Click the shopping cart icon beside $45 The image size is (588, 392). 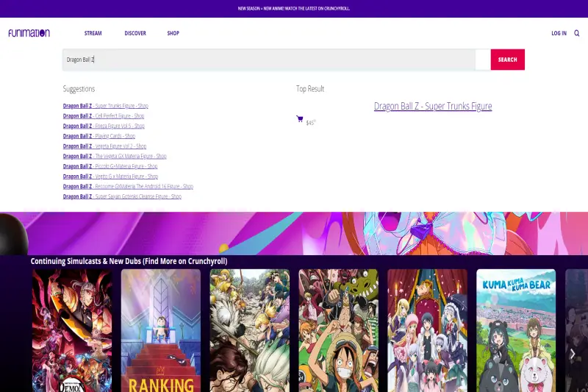(300, 119)
